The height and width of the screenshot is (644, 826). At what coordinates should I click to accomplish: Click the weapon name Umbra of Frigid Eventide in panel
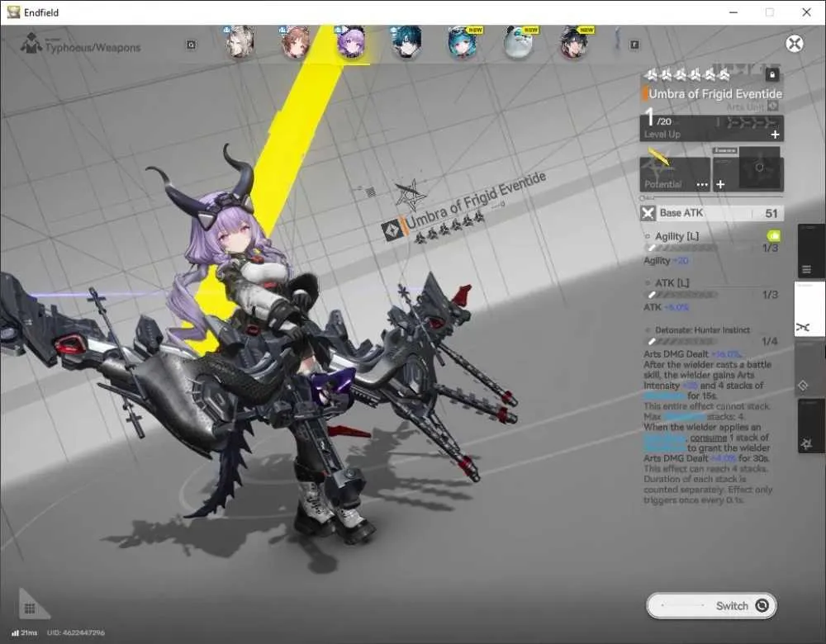[x=714, y=94]
